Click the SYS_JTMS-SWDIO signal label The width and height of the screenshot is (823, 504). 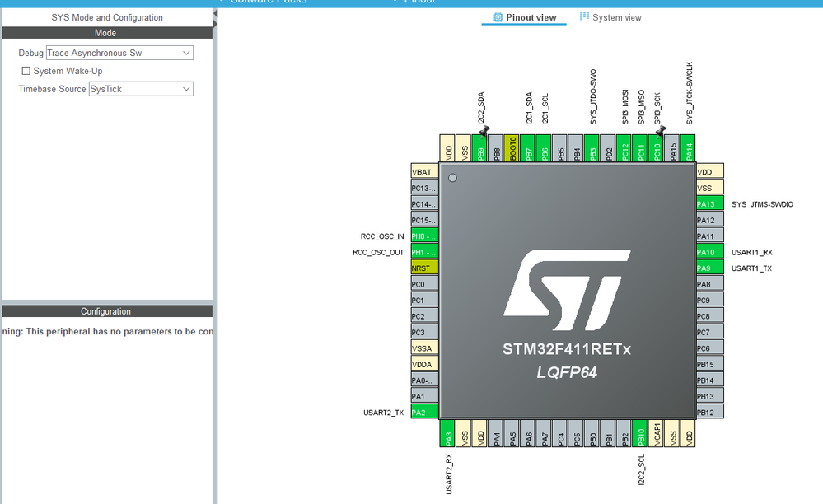(x=762, y=204)
